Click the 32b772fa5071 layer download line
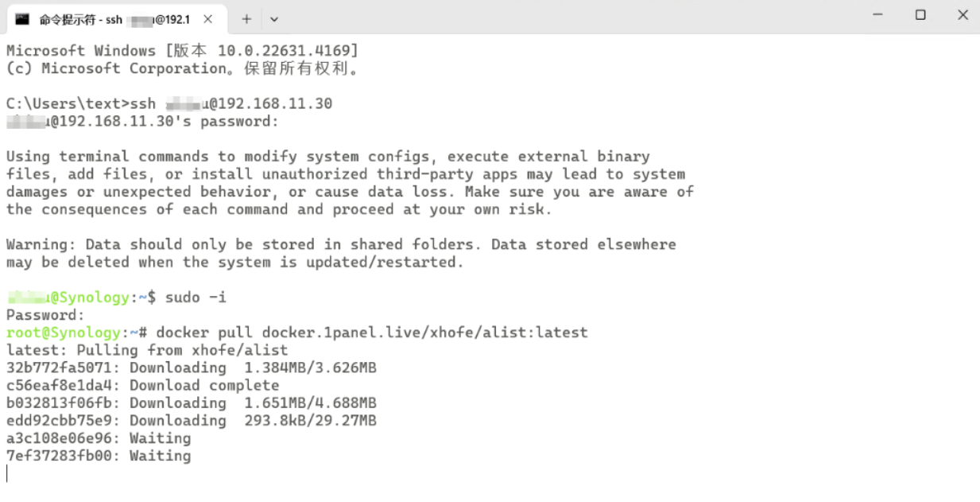Viewport: 980px width, 502px height. [x=191, y=368]
